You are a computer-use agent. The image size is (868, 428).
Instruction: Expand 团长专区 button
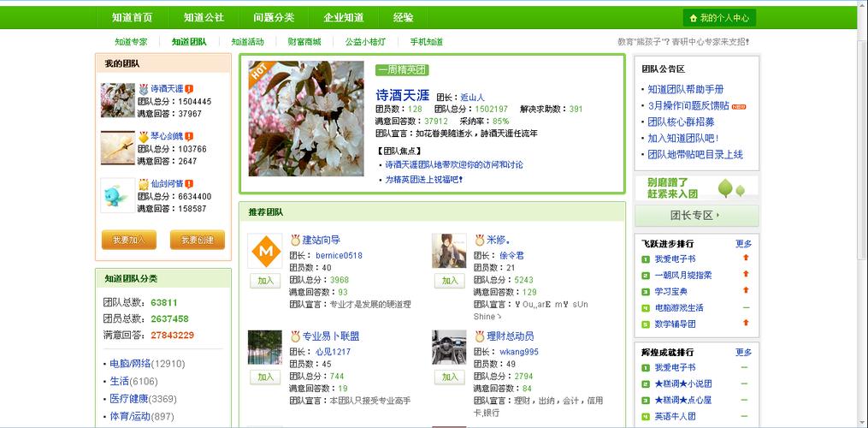tap(696, 216)
